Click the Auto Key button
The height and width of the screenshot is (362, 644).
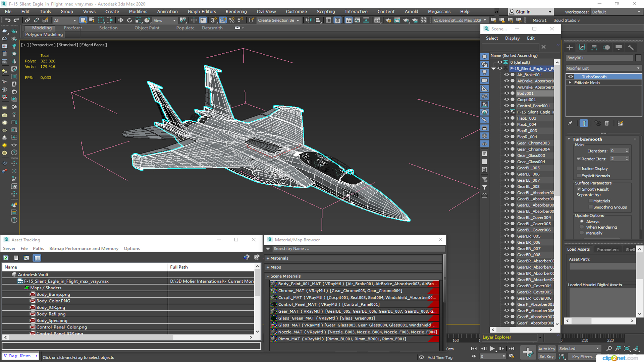(547, 349)
